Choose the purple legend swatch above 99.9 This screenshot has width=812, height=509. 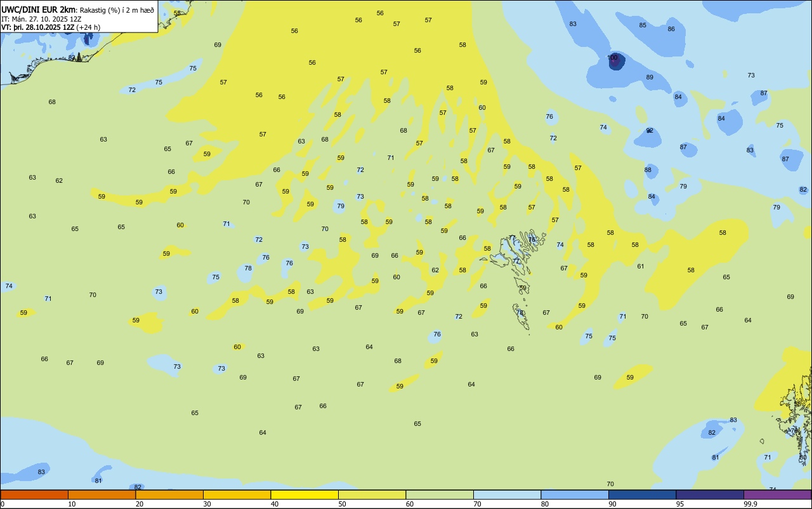777,494
